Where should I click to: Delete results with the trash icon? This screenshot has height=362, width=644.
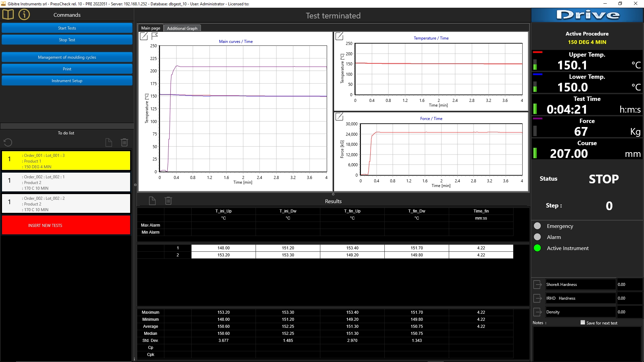pyautogui.click(x=168, y=201)
